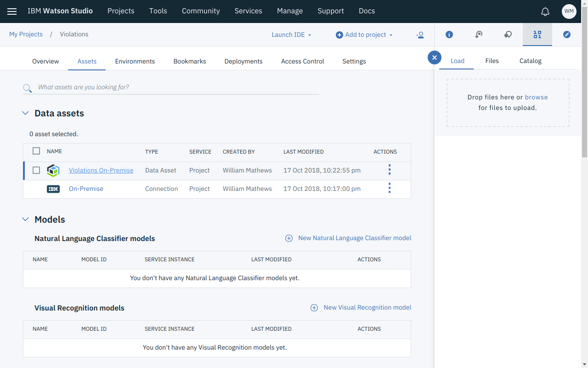This screenshot has width=588, height=368.
Task: Click the Violations breadcrumb text
Action: click(74, 34)
